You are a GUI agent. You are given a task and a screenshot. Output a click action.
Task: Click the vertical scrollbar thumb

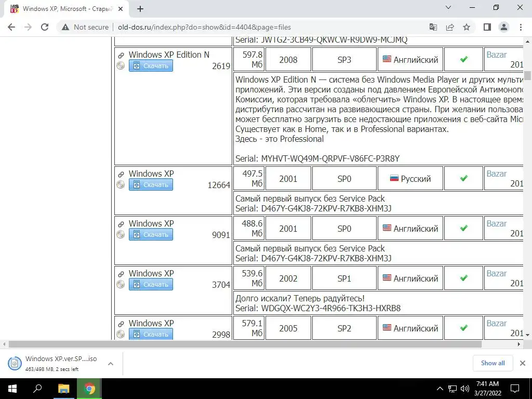pyautogui.click(x=527, y=75)
